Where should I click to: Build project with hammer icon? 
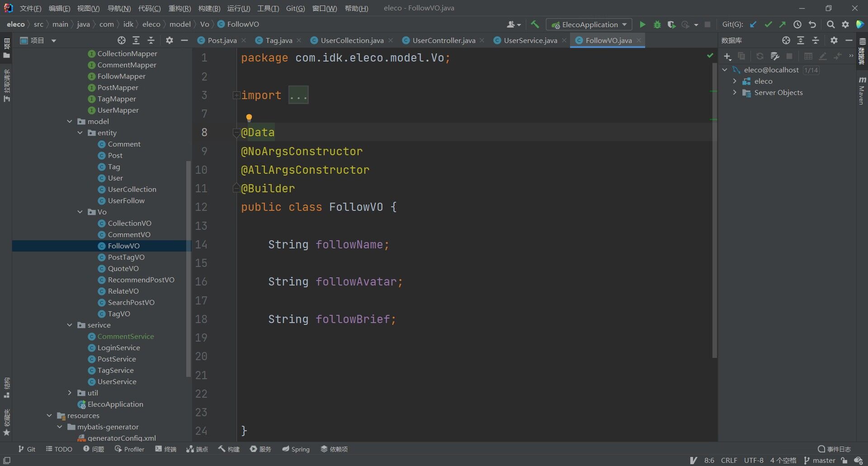pyautogui.click(x=535, y=24)
